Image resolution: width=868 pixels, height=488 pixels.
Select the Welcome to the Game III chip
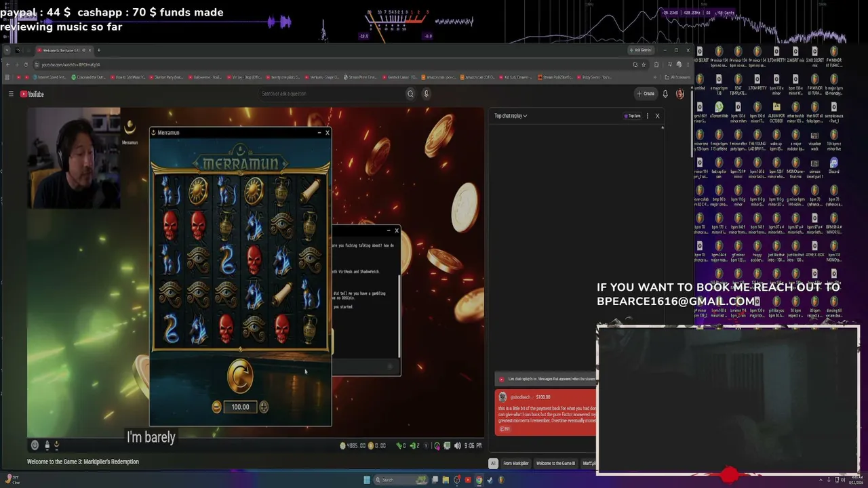point(555,464)
